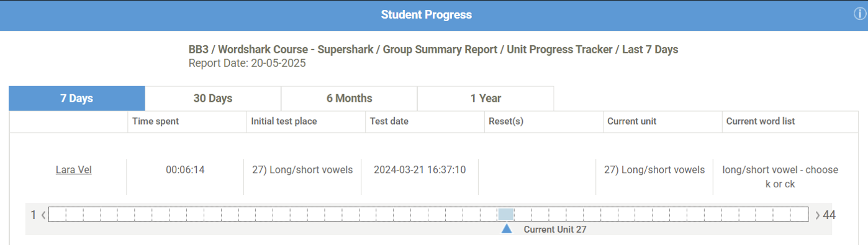Click the right chevron beside unit 44
This screenshot has width=868, height=245.
[x=818, y=215]
